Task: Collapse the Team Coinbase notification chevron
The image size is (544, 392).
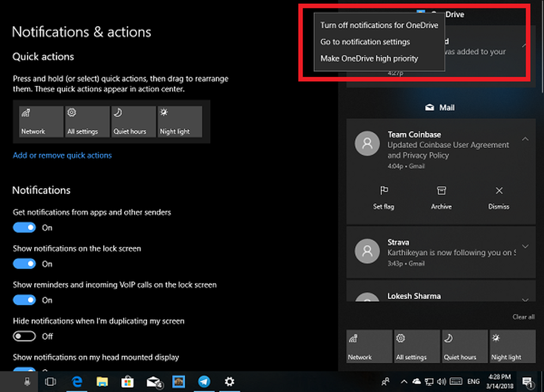Action: click(525, 140)
